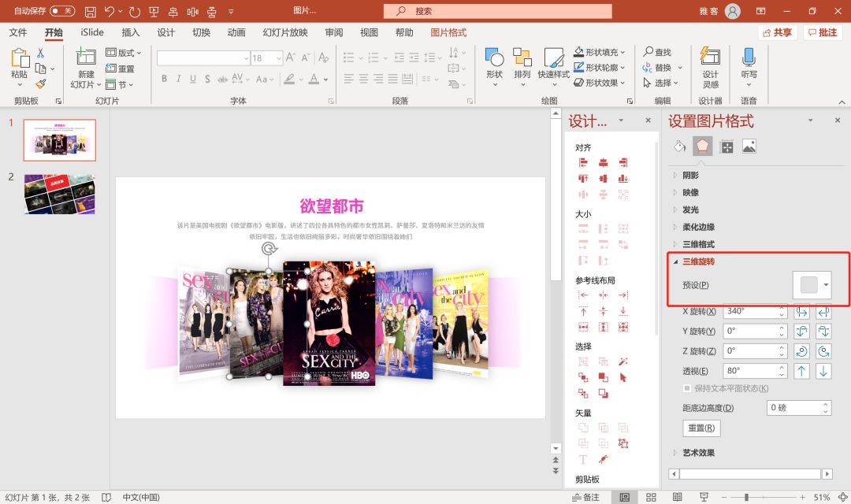
Task: Open the Layout dropdown
Action: [123, 53]
